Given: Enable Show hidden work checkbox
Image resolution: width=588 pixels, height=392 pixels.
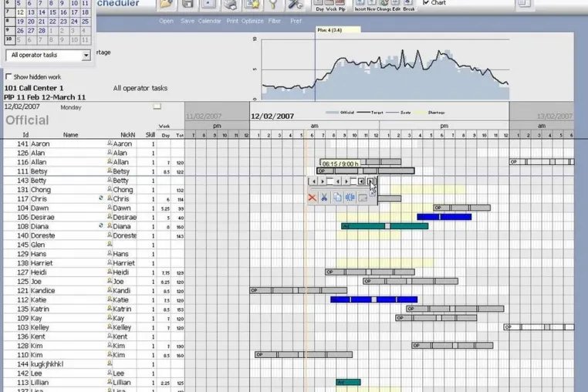Looking at the screenshot, I should pos(8,76).
